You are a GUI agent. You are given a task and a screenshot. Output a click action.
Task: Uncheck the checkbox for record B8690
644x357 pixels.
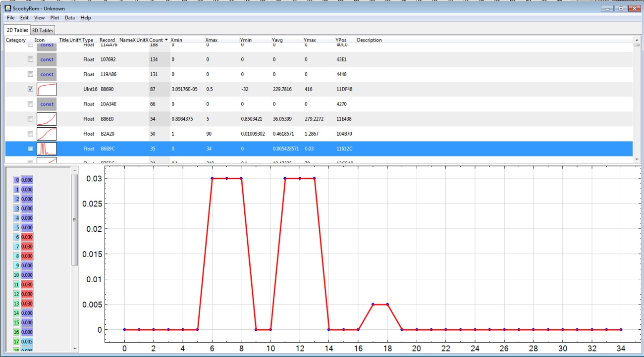[x=30, y=89]
